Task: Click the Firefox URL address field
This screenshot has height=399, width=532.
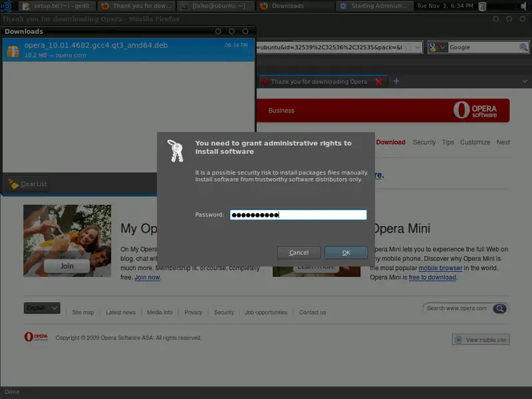Action: coord(331,47)
